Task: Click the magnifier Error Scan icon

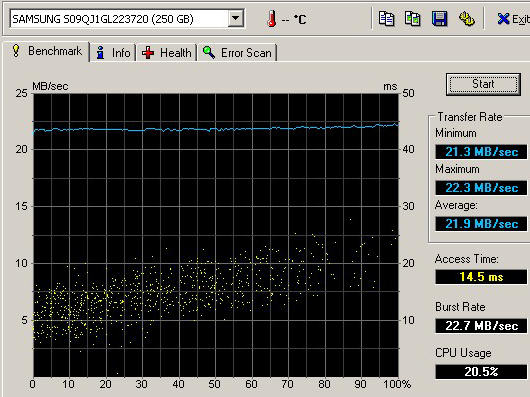Action: pyautogui.click(x=209, y=52)
